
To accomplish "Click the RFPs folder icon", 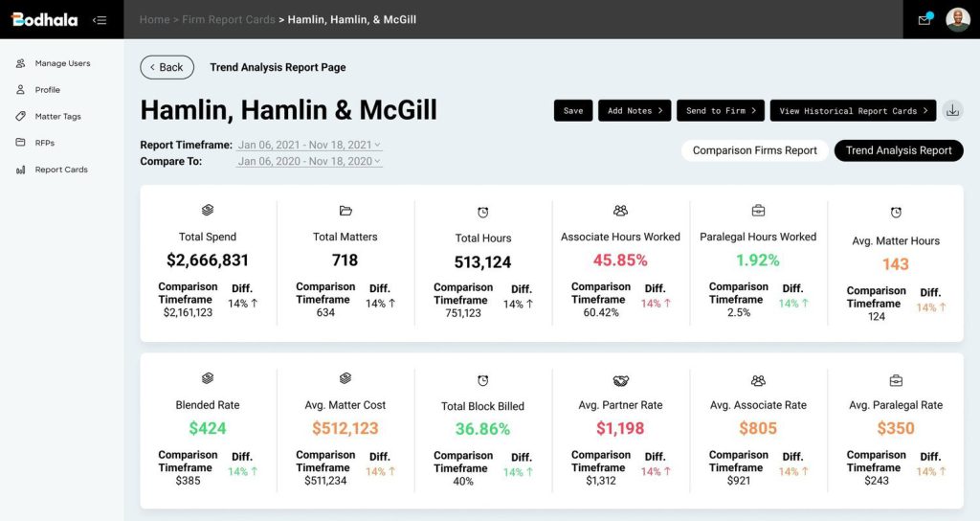I will point(21,143).
